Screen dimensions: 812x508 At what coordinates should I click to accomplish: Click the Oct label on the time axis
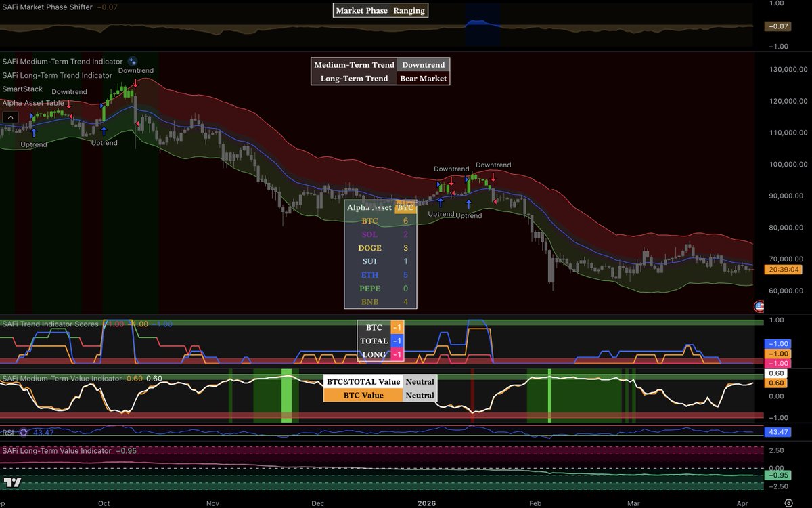click(104, 503)
